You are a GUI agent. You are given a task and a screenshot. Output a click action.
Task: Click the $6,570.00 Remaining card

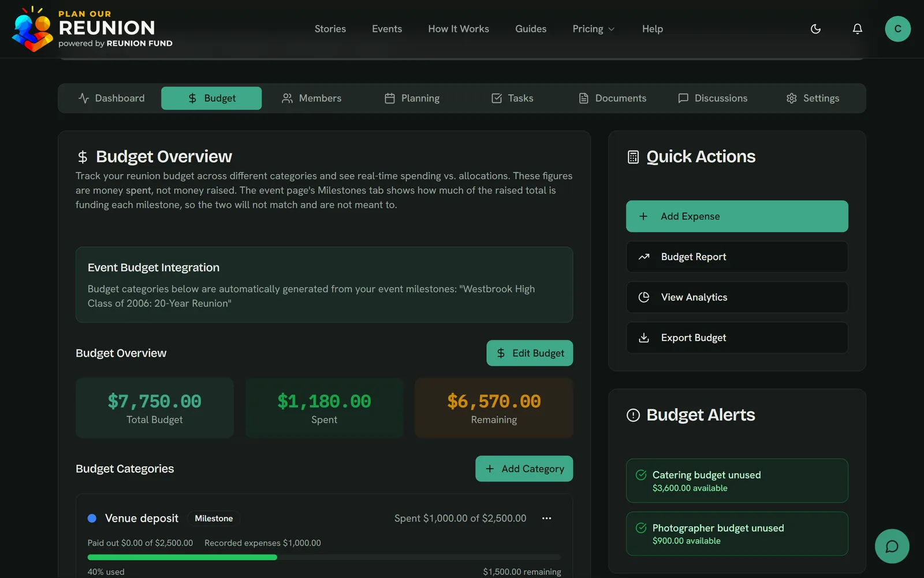[x=494, y=408]
